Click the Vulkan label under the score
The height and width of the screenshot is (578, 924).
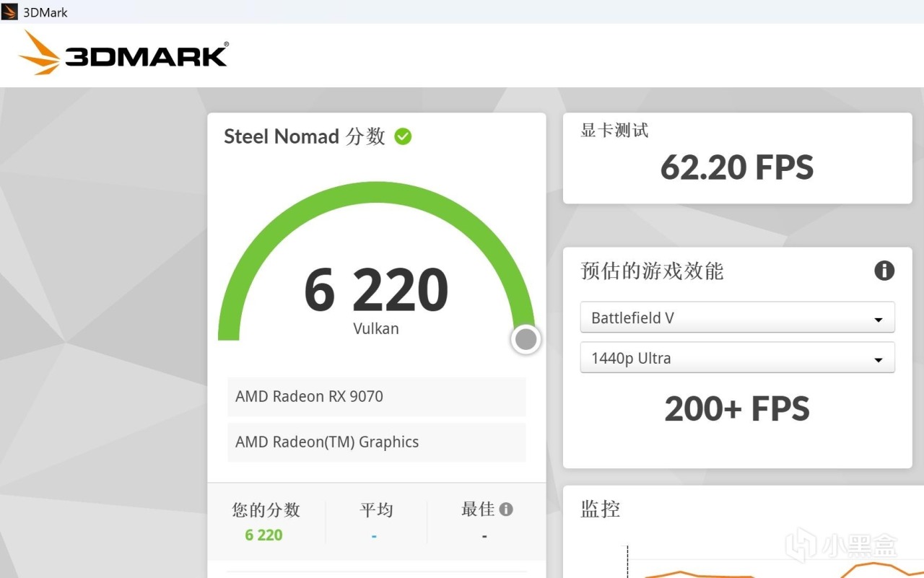click(376, 328)
